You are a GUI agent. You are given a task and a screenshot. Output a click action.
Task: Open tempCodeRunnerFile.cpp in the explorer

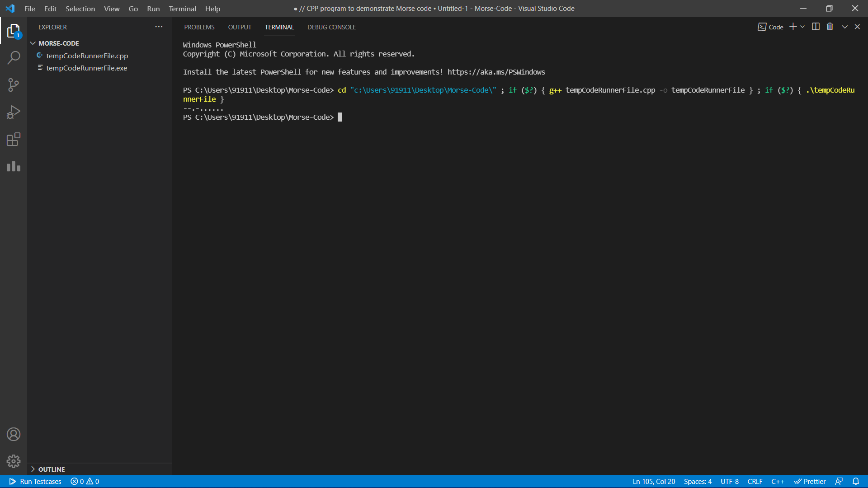click(87, 56)
